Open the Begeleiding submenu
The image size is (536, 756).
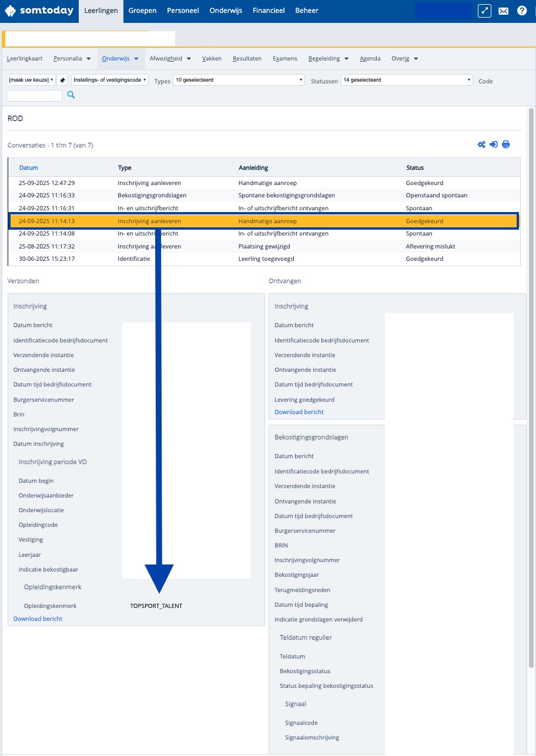pyautogui.click(x=328, y=59)
